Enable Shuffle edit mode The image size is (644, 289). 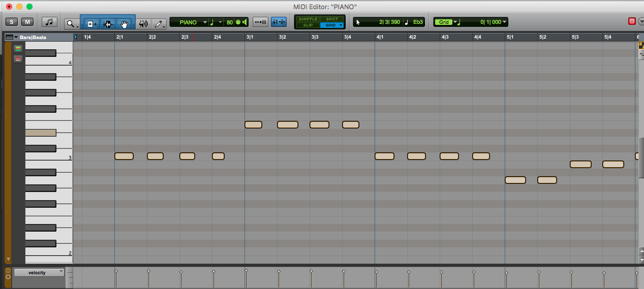point(308,19)
